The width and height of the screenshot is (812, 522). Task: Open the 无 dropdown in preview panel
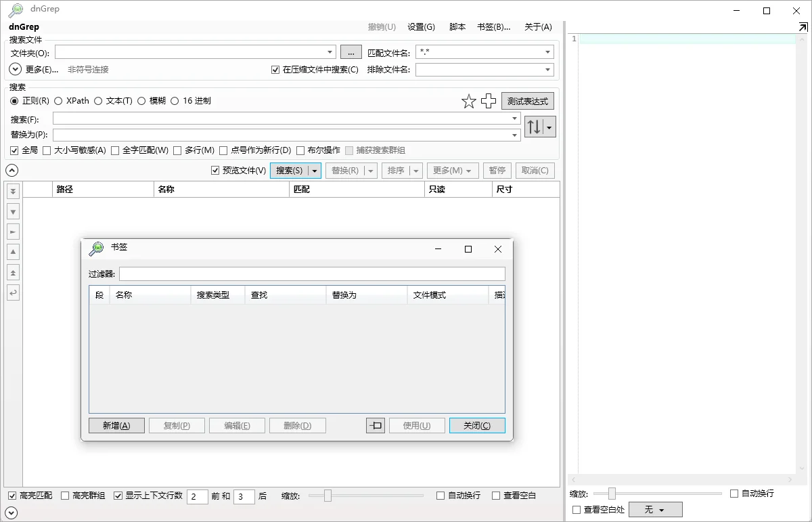(x=655, y=510)
